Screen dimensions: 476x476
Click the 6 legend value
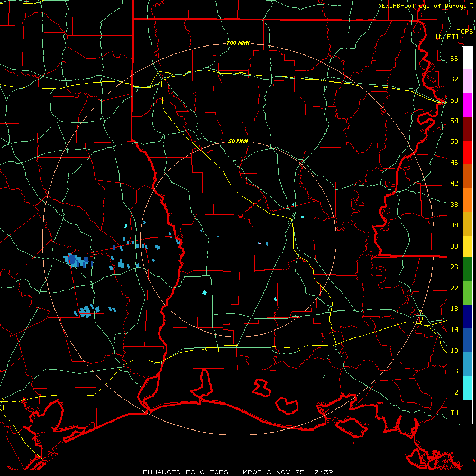click(x=456, y=371)
